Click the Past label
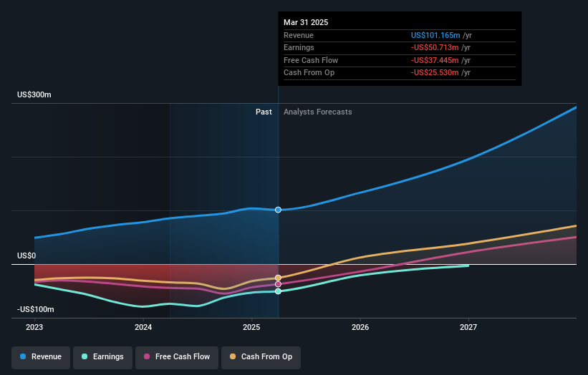This screenshot has width=588, height=375. click(264, 112)
